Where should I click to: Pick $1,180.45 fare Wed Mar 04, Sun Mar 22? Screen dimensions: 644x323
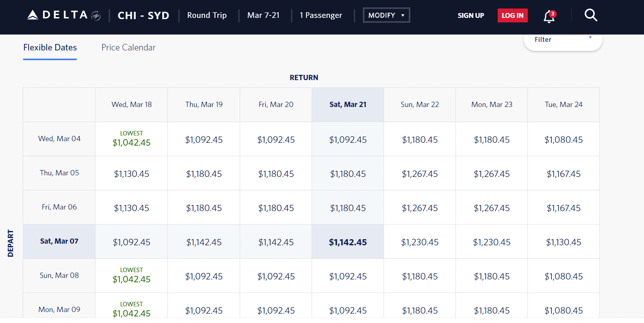click(x=420, y=140)
